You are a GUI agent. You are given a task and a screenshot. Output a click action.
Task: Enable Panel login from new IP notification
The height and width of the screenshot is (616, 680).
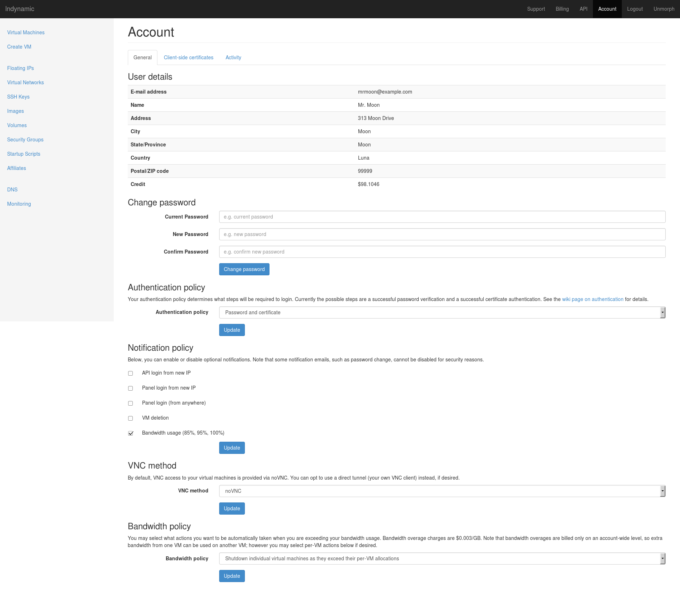(131, 388)
